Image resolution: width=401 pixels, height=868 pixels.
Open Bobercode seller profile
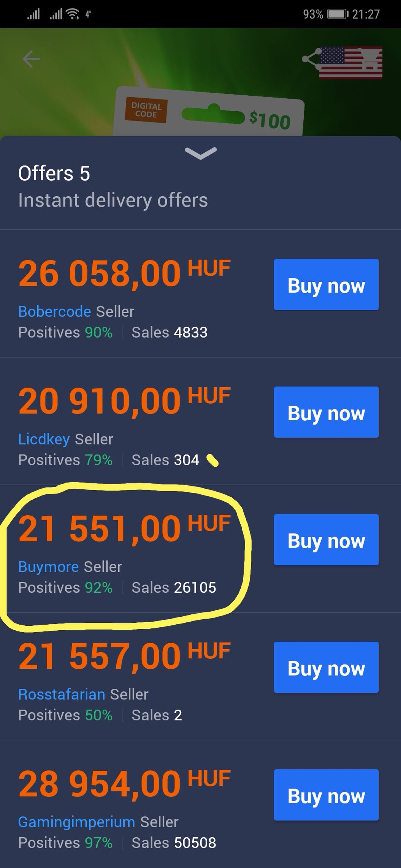55,312
